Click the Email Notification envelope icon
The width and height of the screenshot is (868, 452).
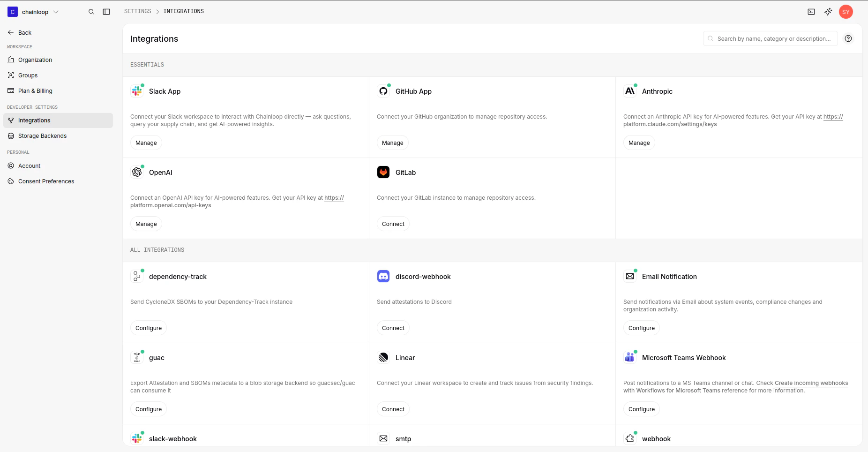[x=630, y=276]
